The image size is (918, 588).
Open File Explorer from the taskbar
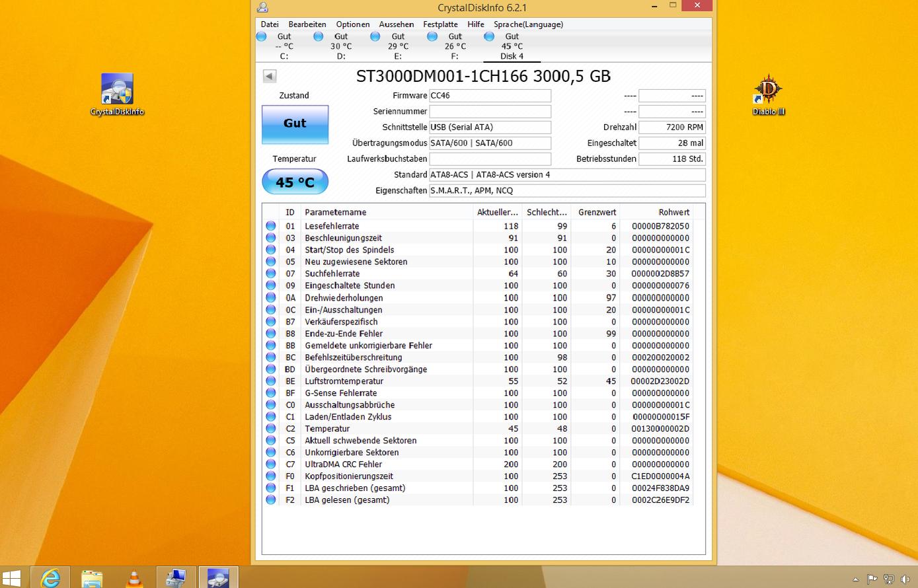[x=92, y=578]
